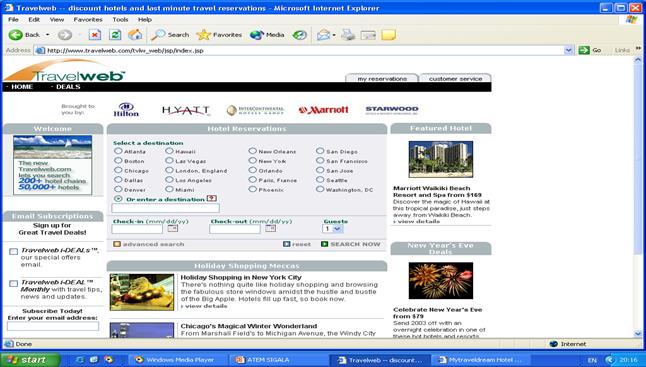
Task: Open the File menu
Action: (x=13, y=19)
